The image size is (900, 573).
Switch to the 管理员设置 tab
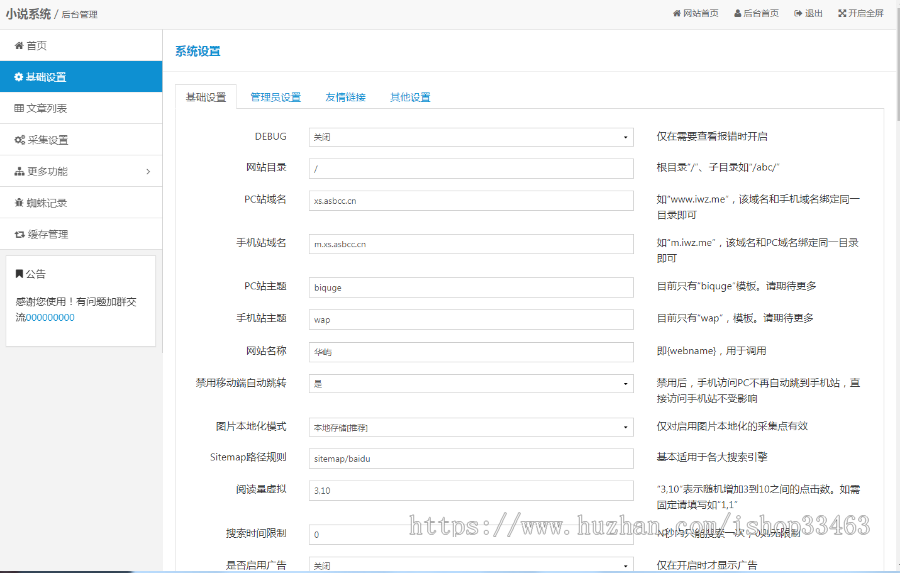[x=276, y=97]
